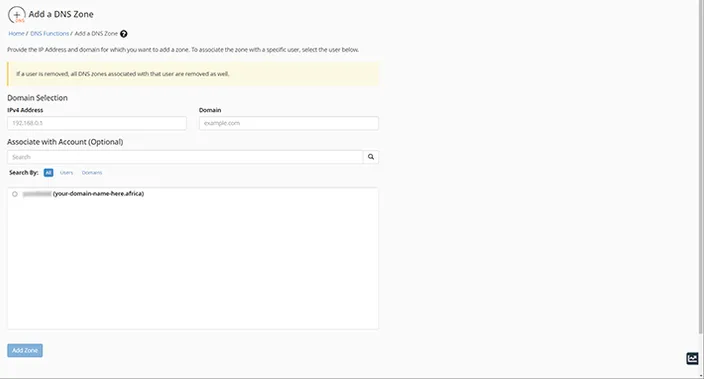Filter search by Users
The image size is (704, 379).
point(66,172)
